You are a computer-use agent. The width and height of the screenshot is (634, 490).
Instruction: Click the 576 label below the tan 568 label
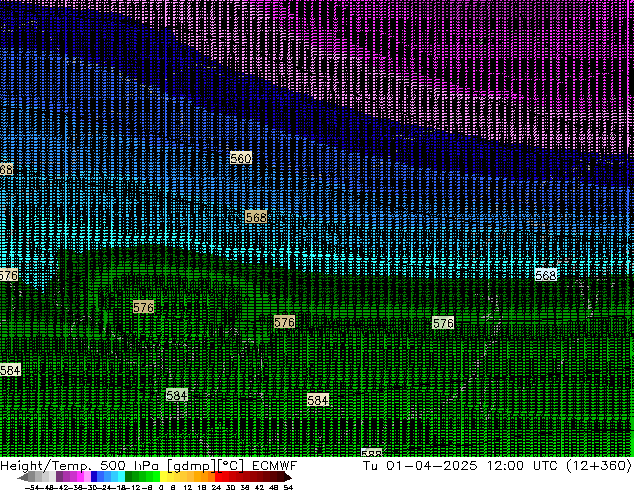pos(284,322)
